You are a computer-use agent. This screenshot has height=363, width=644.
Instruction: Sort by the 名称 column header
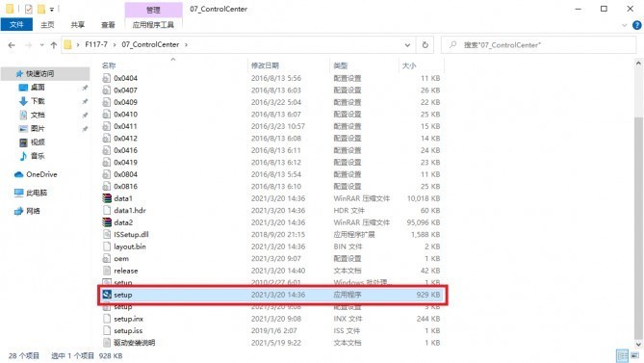tap(109, 65)
